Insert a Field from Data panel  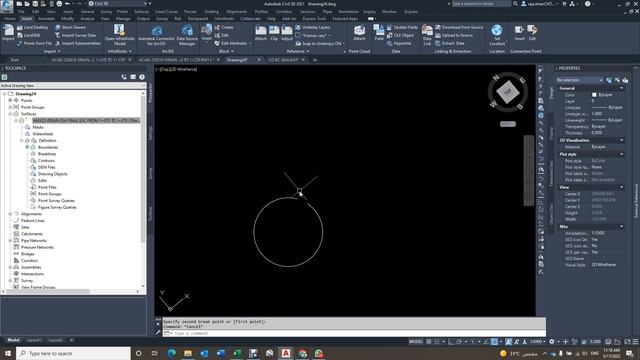pyautogui.click(x=379, y=33)
